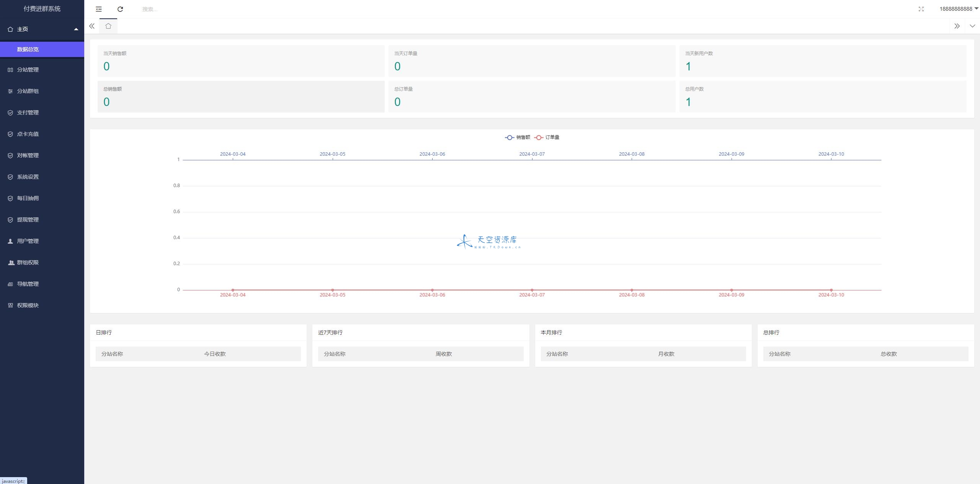Viewport: 980px width, 484px height.
Task: Collapse the 主页 menu arrow
Action: point(76,29)
